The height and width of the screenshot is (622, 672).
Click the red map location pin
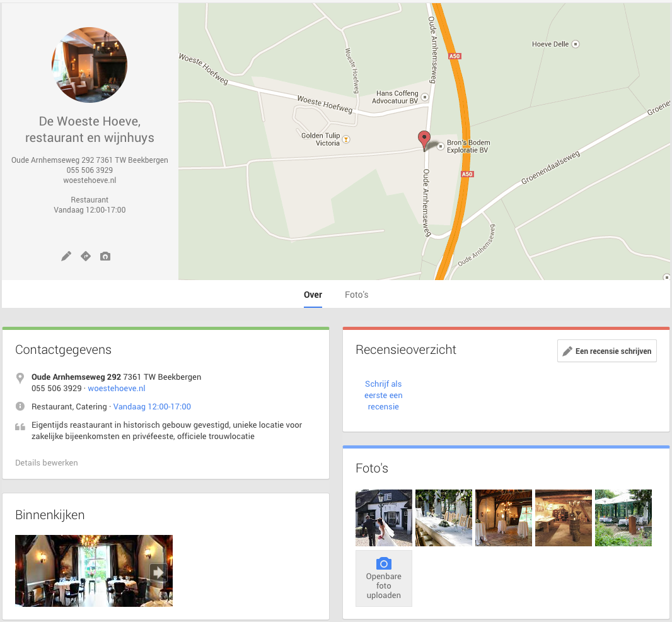(424, 140)
